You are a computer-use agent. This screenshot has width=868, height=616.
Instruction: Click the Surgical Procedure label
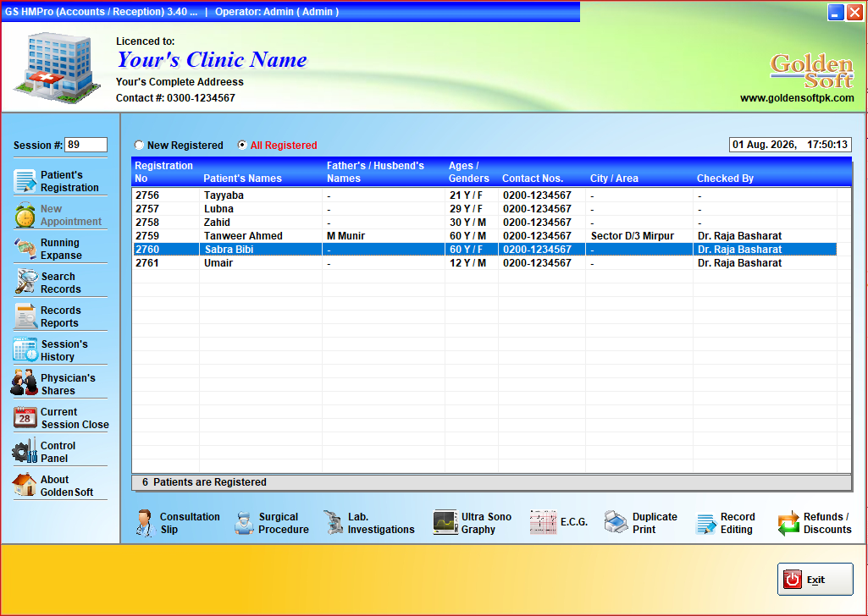point(284,523)
